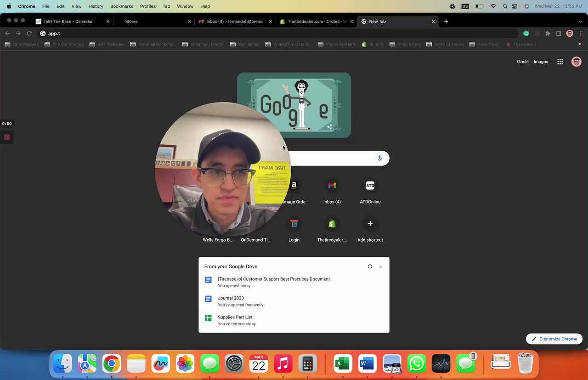The height and width of the screenshot is (380, 588).
Task: Open the Chrome Extensions puzzle icon
Action: [x=548, y=34]
